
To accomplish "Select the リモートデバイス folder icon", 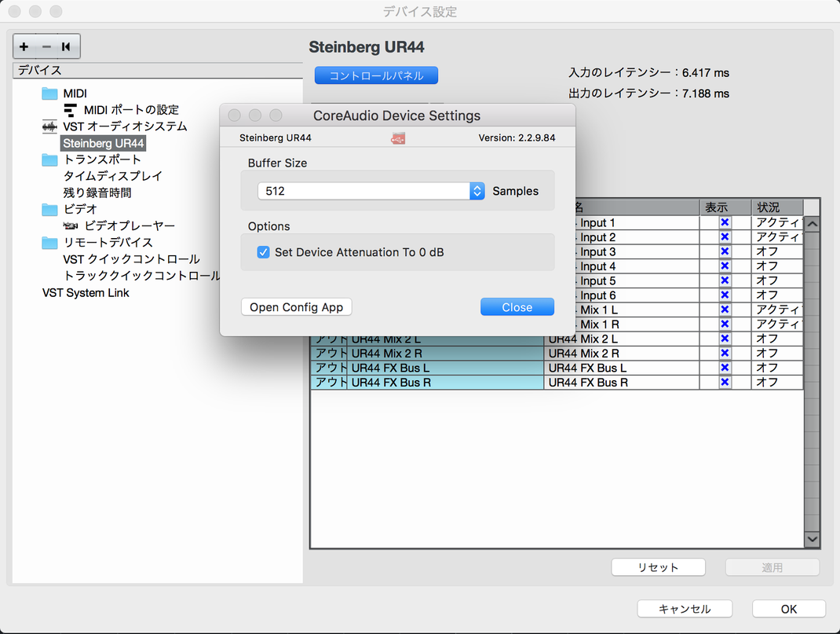I will pyautogui.click(x=49, y=243).
